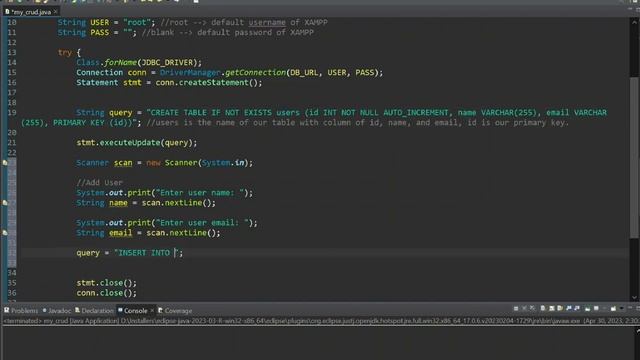Click the editor scrollbar up arrow
Screen dimensions: 640x360
(x=634, y=22)
